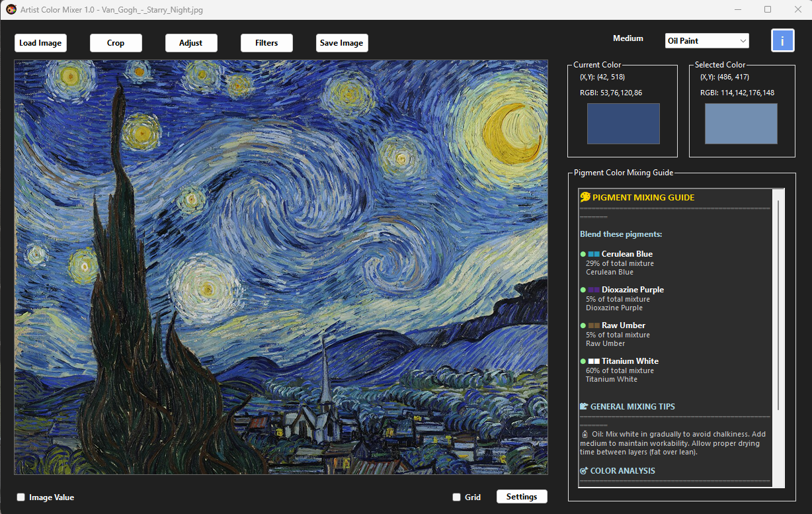Click the Cerulean Blue pigment name
The image size is (812, 514).
627,254
